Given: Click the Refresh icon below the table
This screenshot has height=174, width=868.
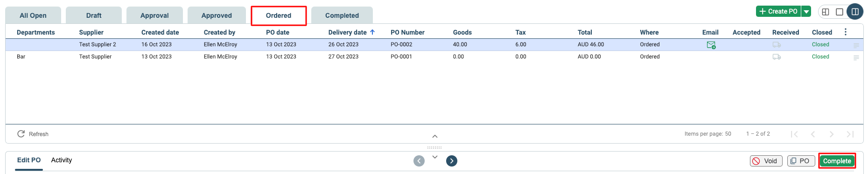Looking at the screenshot, I should (x=21, y=134).
